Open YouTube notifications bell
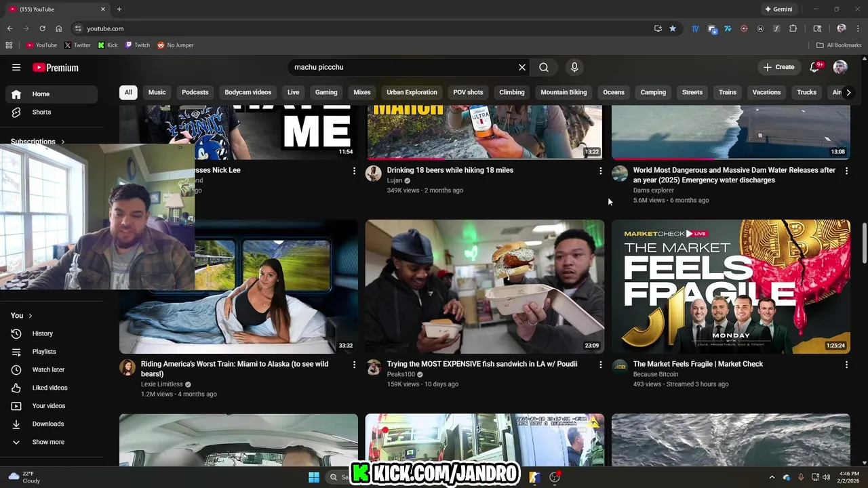The height and width of the screenshot is (488, 868). pyautogui.click(x=815, y=67)
